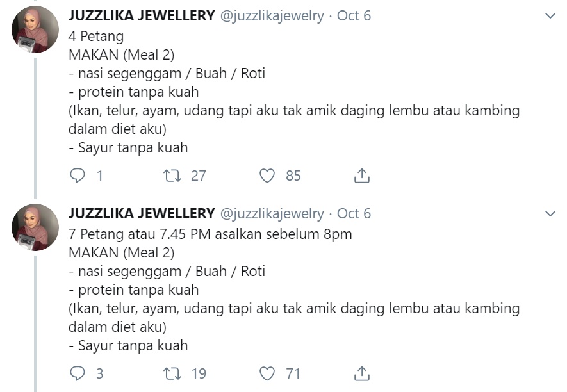Click @juzzlikajewelry handle on second tweet
The width and height of the screenshot is (567, 392).
(272, 213)
